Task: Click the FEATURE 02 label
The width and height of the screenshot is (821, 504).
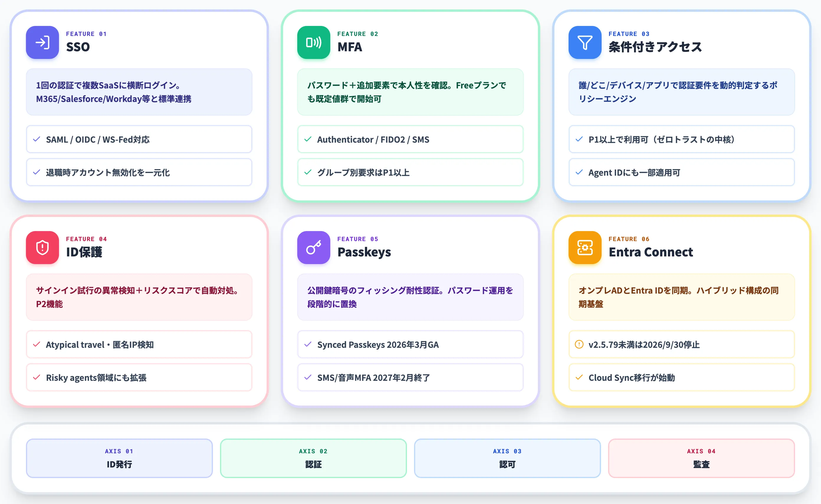Action: click(357, 34)
